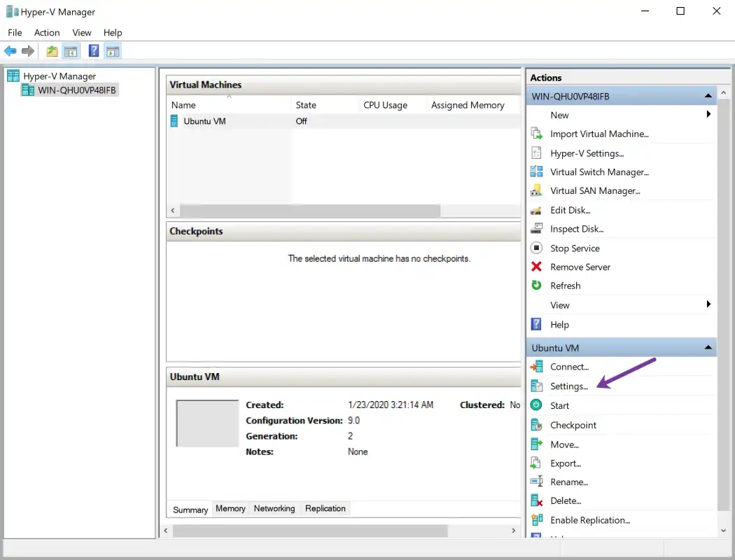Switch to the Memory tab
The image size is (735, 560).
click(x=230, y=508)
